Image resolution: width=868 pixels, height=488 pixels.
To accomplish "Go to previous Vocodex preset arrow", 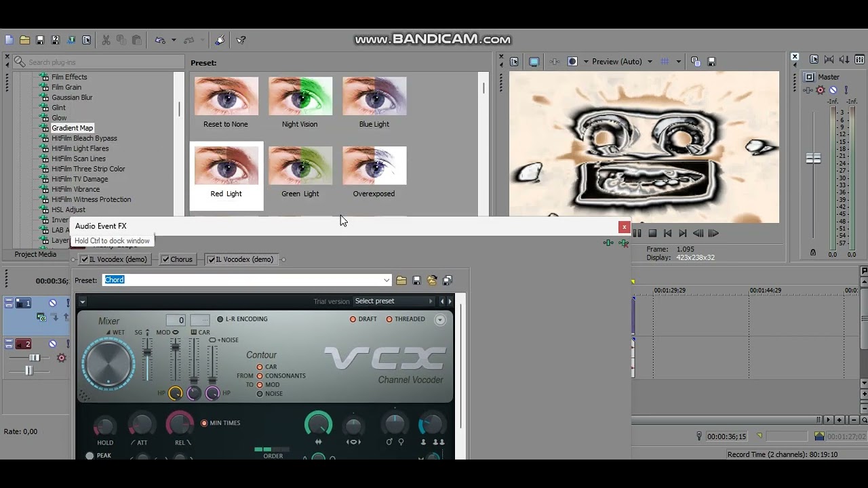I will click(442, 301).
